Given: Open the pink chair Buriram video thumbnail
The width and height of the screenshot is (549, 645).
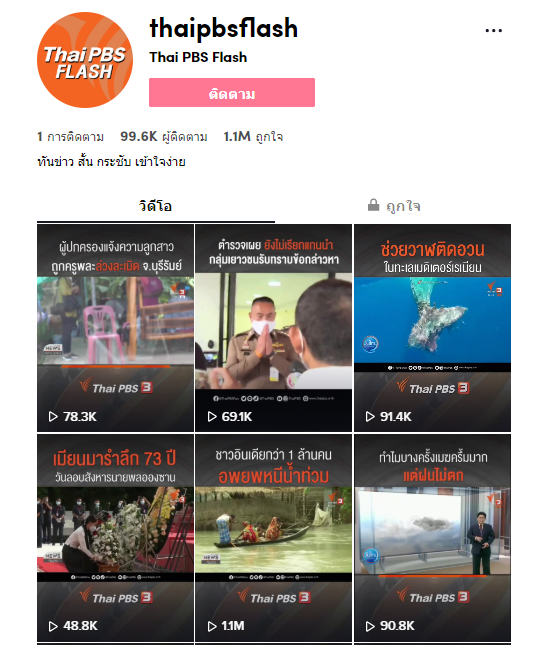Looking at the screenshot, I should pyautogui.click(x=115, y=328).
